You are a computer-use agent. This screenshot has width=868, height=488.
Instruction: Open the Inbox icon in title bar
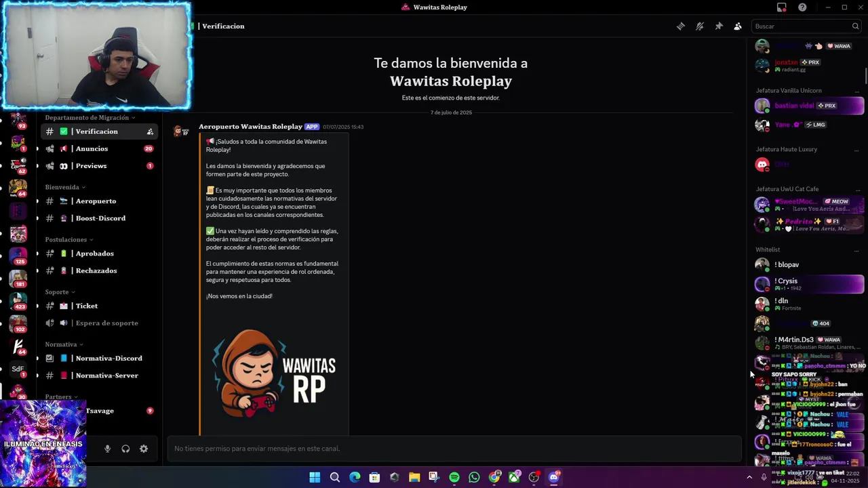click(782, 7)
